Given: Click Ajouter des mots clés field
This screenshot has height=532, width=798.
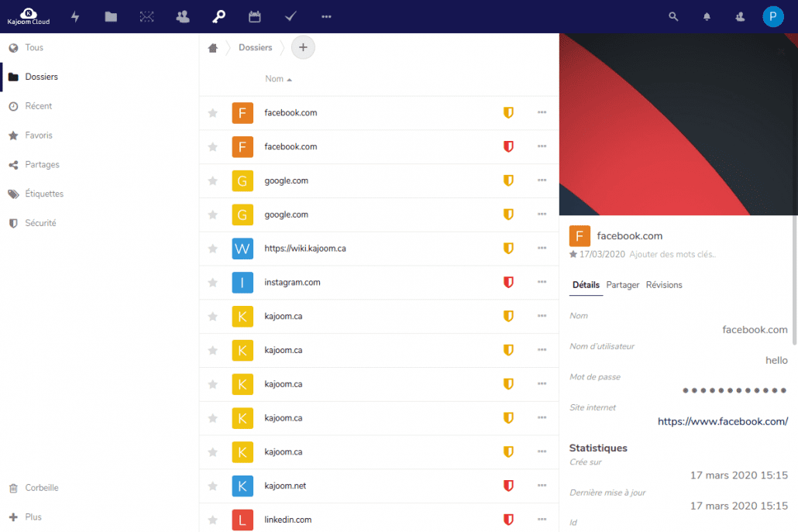Looking at the screenshot, I should coord(672,254).
